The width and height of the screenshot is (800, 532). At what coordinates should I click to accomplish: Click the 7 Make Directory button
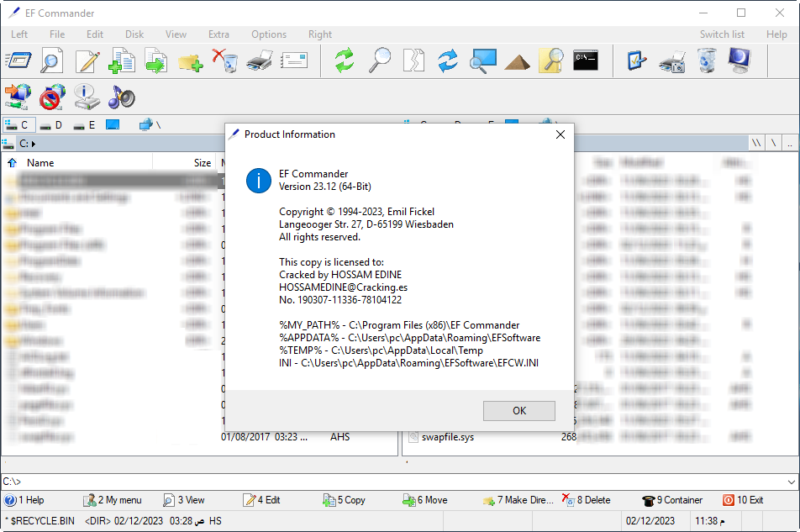(x=518, y=500)
